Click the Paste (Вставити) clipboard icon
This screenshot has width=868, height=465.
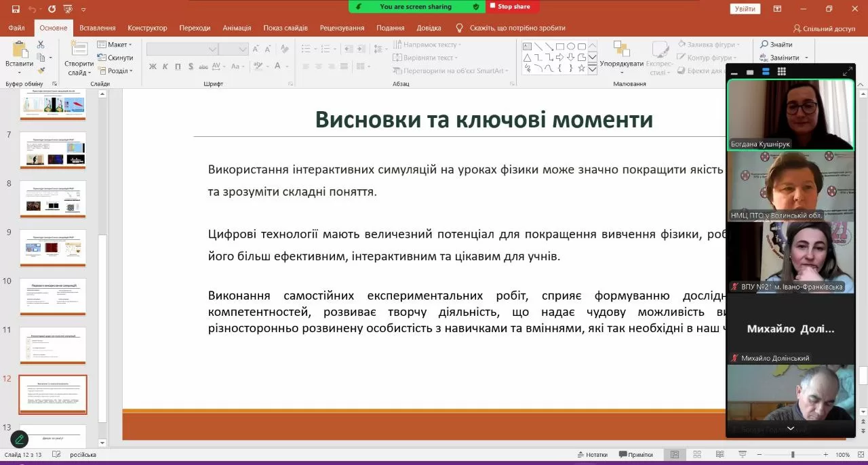pyautogui.click(x=19, y=54)
